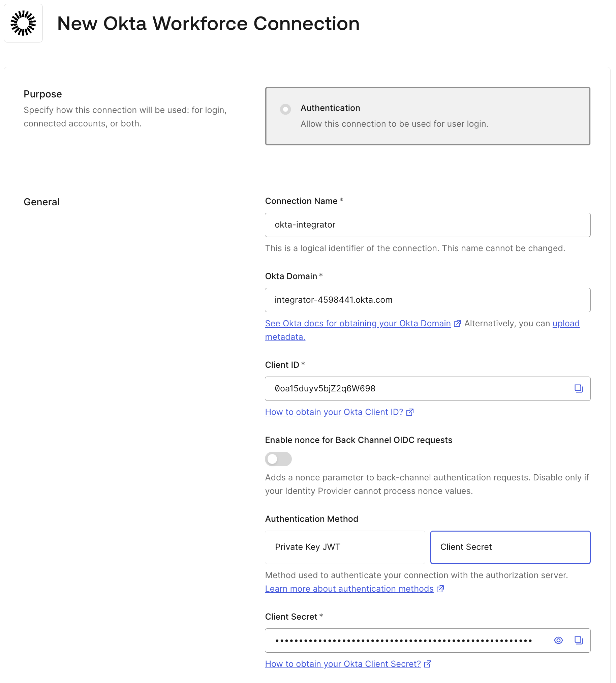Choose Private Key JWT authentication method
Image resolution: width=616 pixels, height=683 pixels.
(x=345, y=547)
